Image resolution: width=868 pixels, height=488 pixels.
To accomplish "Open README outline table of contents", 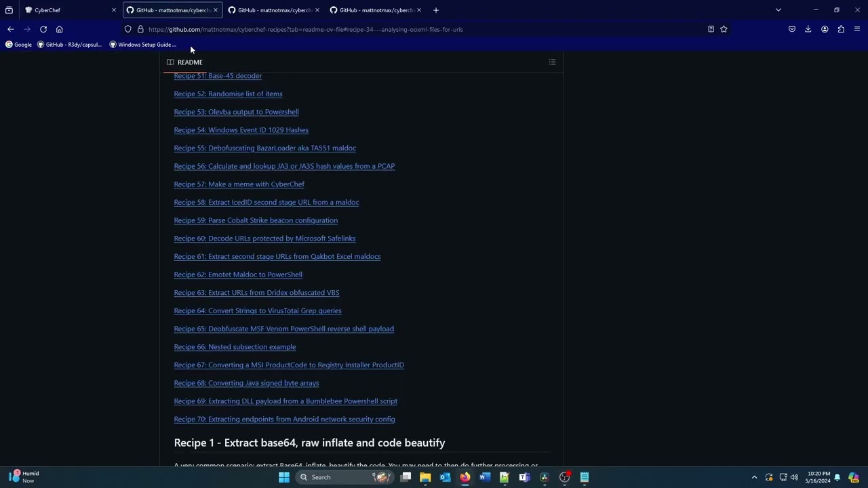I will pos(552,62).
